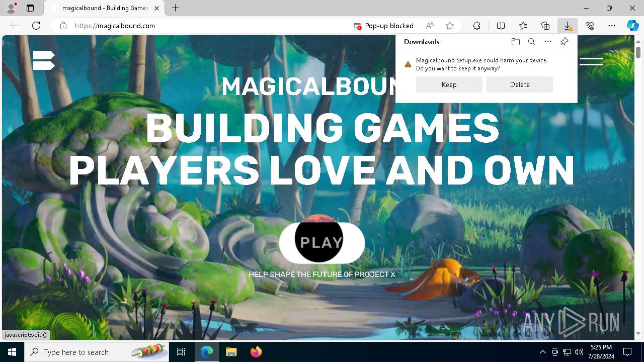Click the address bar URL field

pos(211,26)
